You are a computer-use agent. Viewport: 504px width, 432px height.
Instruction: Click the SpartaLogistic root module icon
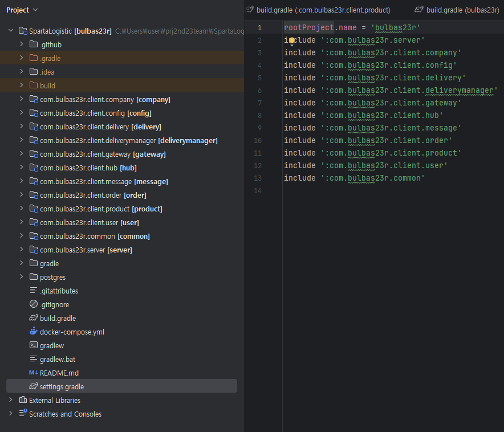(x=23, y=31)
